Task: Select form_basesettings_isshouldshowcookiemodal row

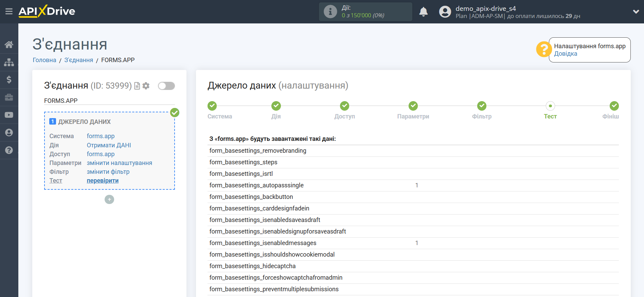Action: (413, 255)
